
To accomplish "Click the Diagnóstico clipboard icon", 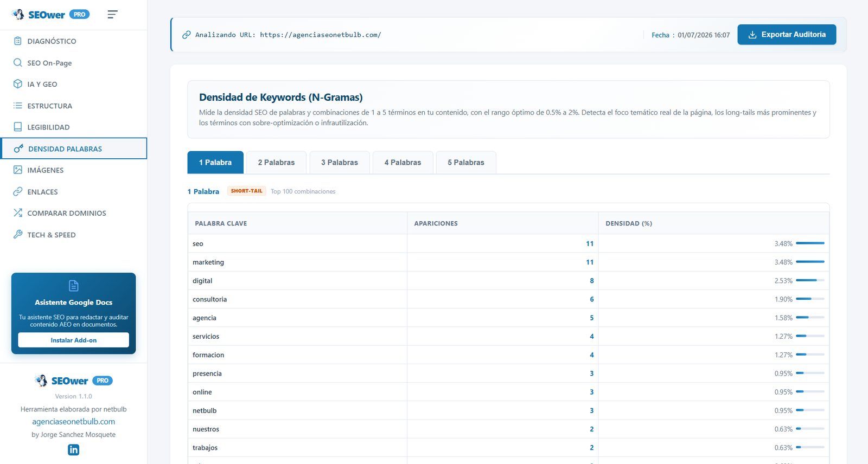I will pos(18,41).
